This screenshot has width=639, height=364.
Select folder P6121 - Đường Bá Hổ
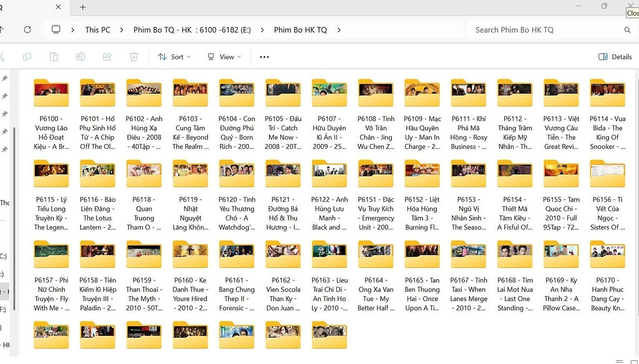tap(283, 196)
